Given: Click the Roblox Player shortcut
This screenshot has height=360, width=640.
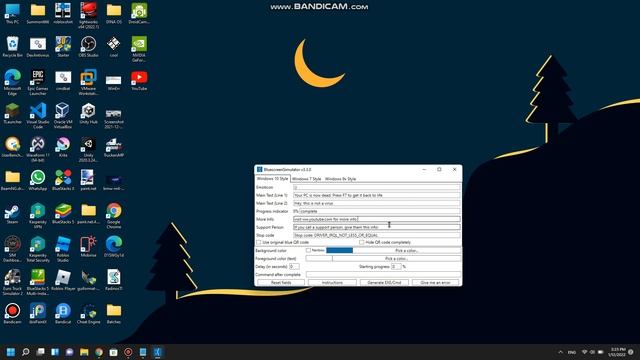Looking at the screenshot, I should (x=63, y=281).
